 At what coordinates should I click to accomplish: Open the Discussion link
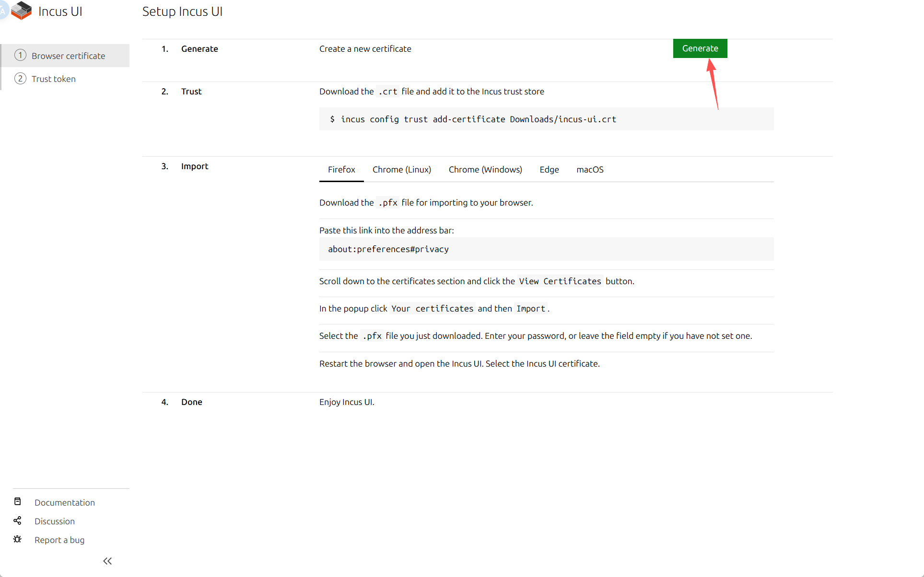tap(55, 521)
